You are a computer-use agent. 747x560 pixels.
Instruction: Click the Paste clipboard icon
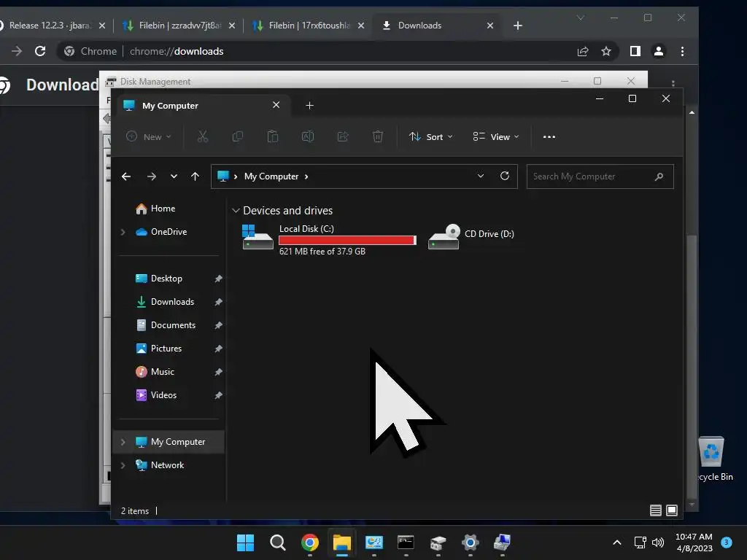pyautogui.click(x=273, y=136)
